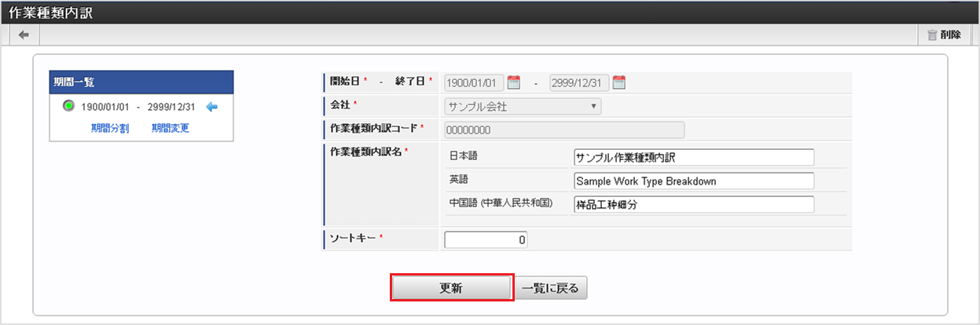Click the end date field 2999/12/31
Image resolution: width=980 pixels, height=325 pixels.
[579, 82]
